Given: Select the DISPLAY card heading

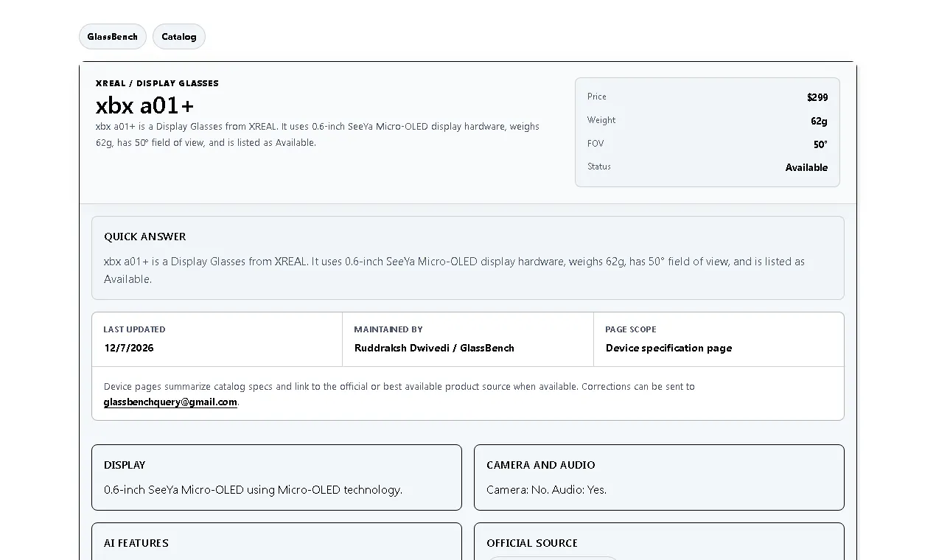Looking at the screenshot, I should pyautogui.click(x=125, y=465).
